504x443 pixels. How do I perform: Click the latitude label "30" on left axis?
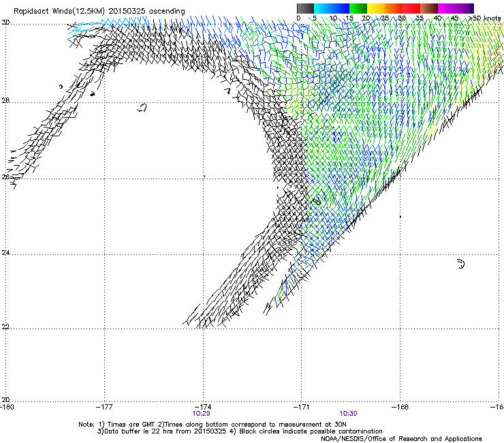(5, 22)
